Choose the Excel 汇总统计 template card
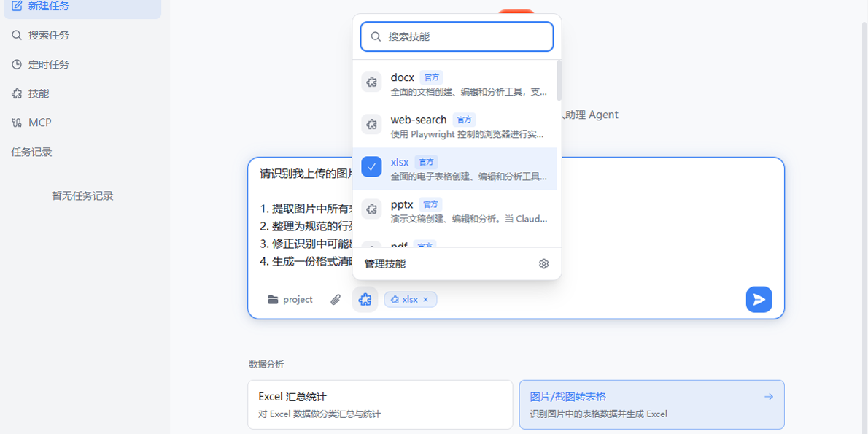Viewport: 868px width, 434px height. click(380, 404)
